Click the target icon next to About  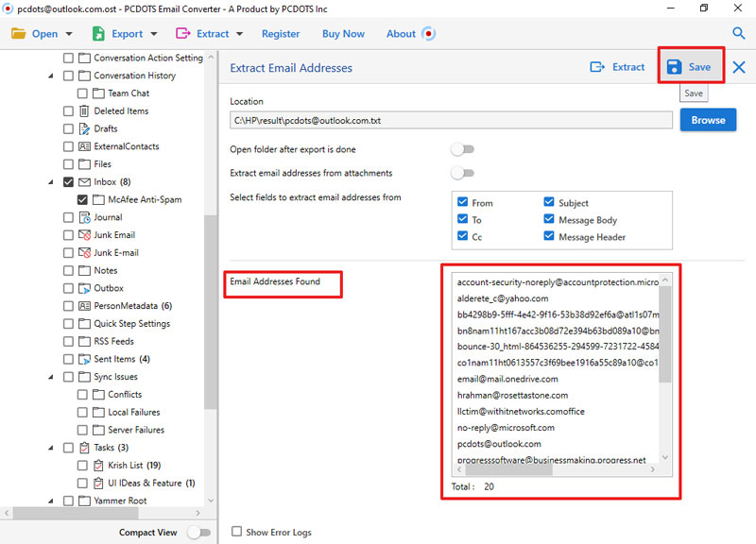coord(428,33)
